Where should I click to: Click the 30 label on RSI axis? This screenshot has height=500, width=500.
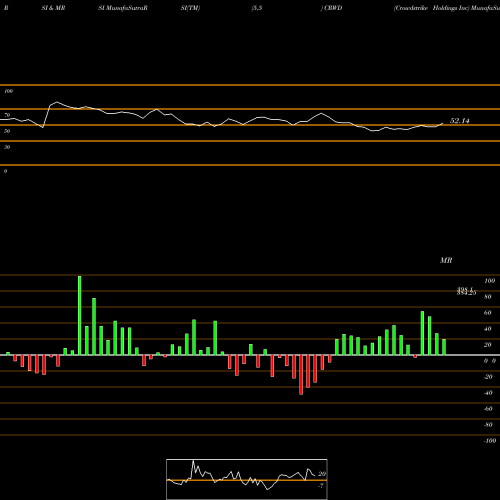point(7,147)
